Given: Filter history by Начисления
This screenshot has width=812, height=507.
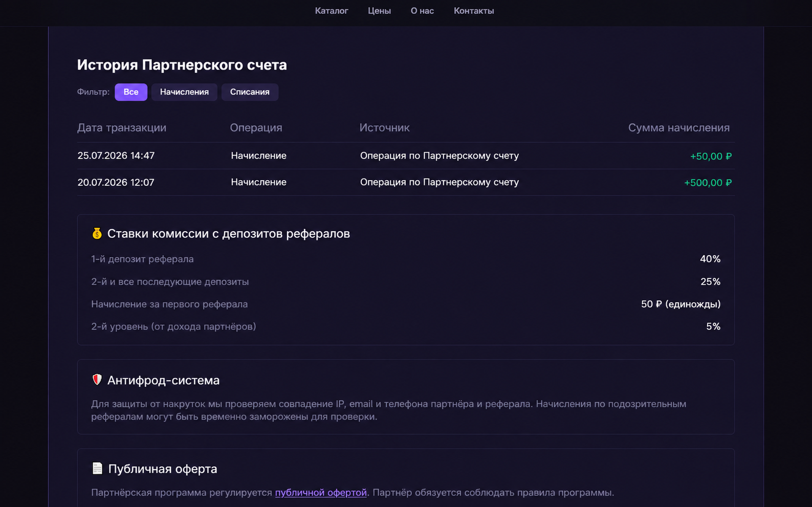Looking at the screenshot, I should (184, 92).
